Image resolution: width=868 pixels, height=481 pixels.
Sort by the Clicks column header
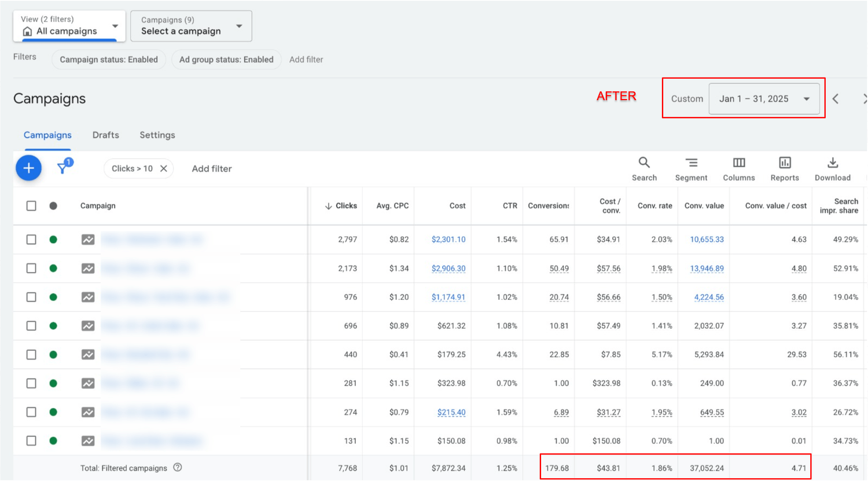(345, 206)
